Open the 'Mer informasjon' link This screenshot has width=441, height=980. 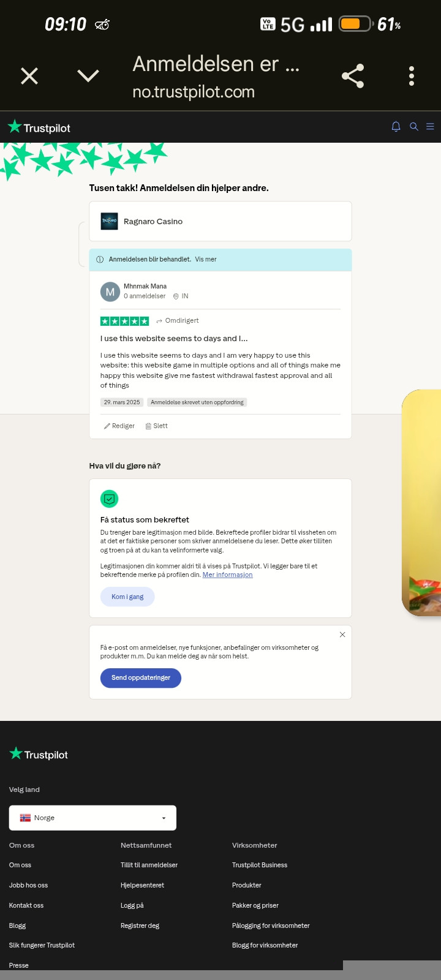[x=227, y=575]
